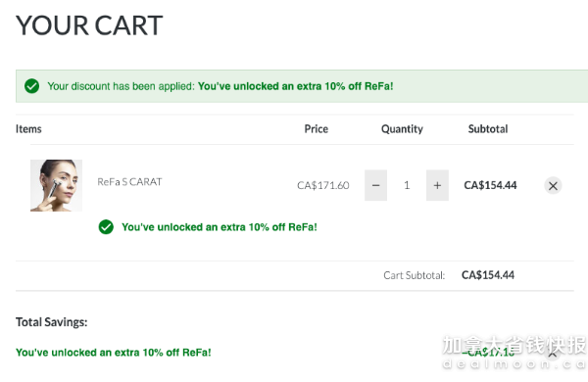The width and height of the screenshot is (588, 382).
Task: Remove ReFa S CARAT from the cart
Action: coord(553,185)
